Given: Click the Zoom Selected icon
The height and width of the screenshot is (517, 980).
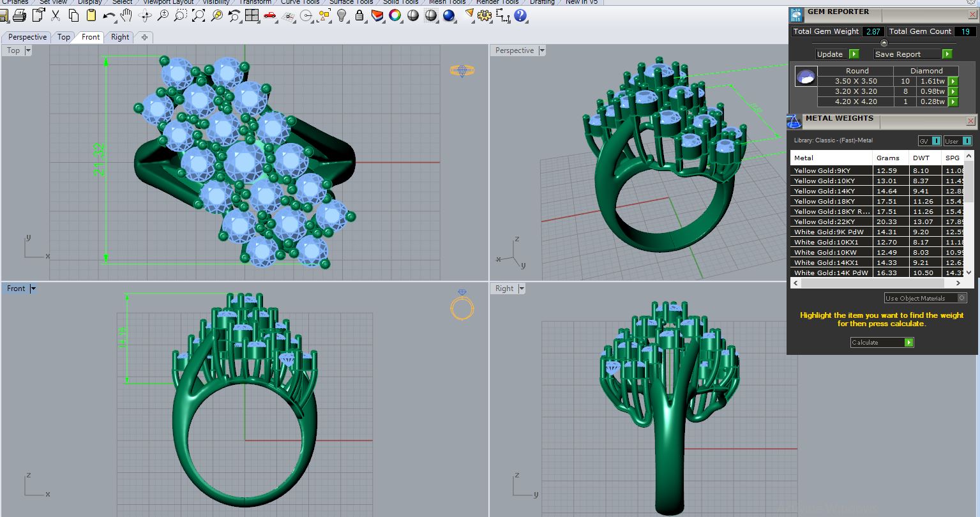Looking at the screenshot, I should [x=216, y=15].
